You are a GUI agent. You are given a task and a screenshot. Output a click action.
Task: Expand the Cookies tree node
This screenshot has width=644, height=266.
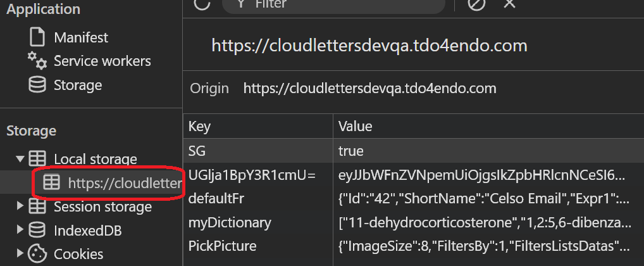coord(20,254)
